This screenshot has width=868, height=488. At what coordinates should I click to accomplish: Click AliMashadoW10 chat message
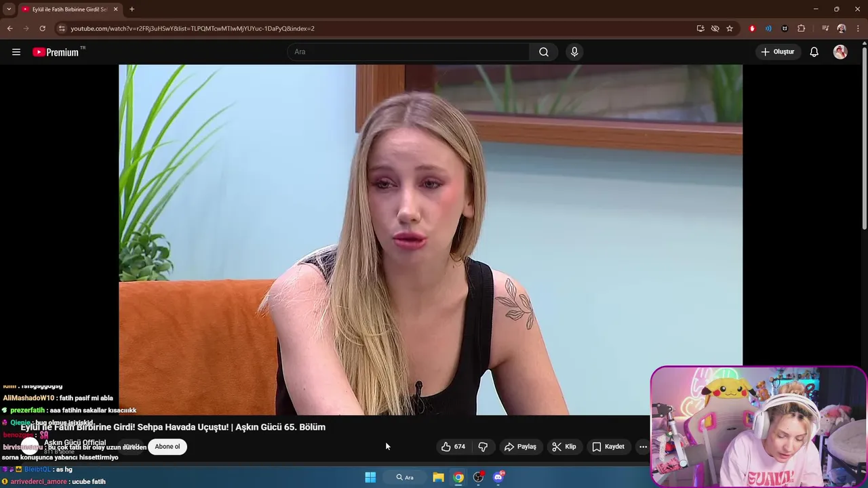(58, 398)
